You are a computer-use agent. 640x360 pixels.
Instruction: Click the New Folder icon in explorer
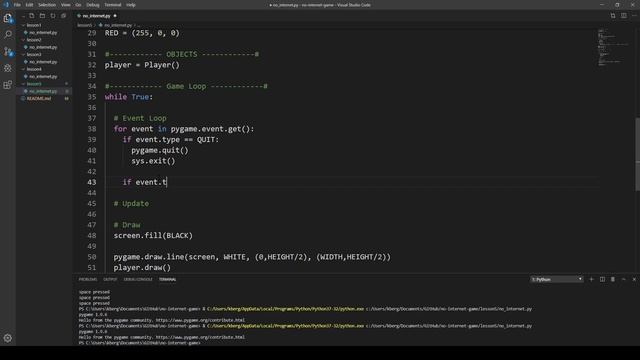click(42, 16)
